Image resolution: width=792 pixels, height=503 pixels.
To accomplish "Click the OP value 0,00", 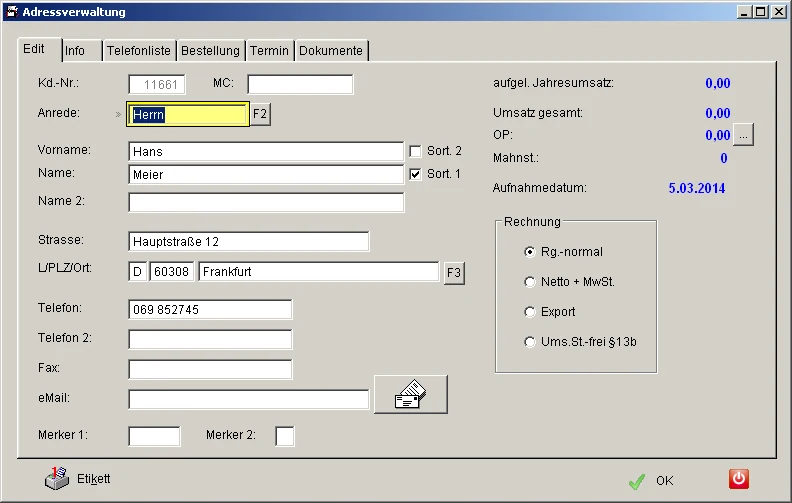I will coord(718,135).
